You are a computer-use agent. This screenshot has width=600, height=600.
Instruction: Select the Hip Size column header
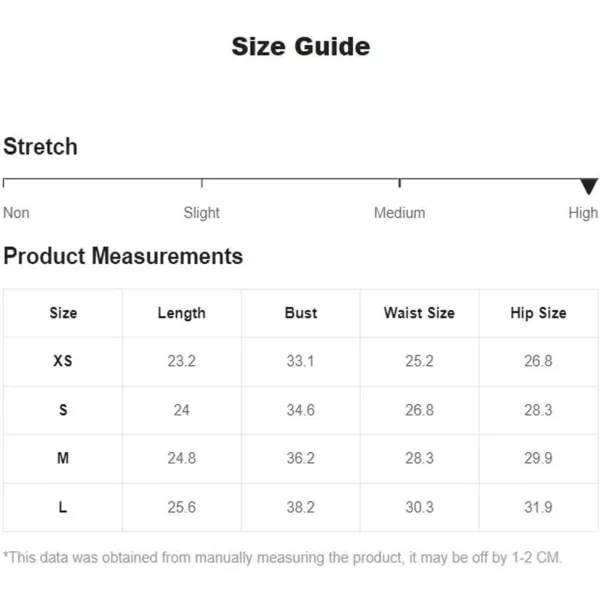pos(538,313)
